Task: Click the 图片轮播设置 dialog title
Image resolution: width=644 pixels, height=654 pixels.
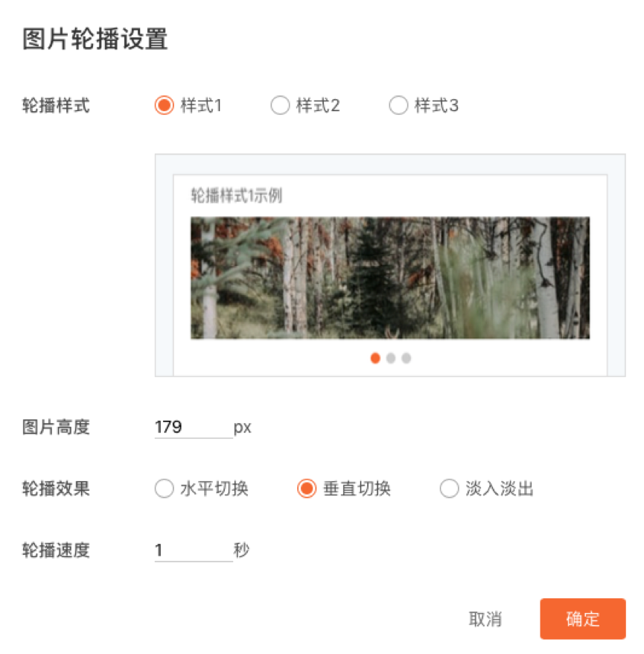Action: coord(95,39)
